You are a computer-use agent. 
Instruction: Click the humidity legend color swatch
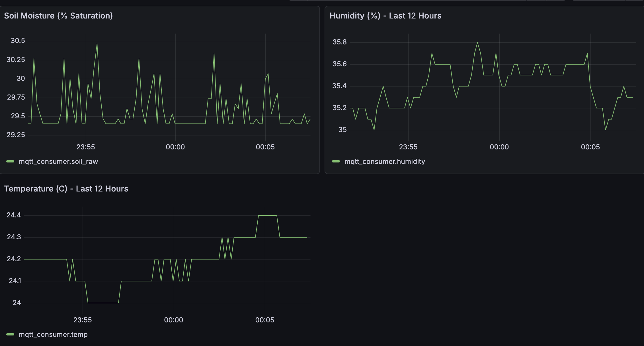click(x=336, y=162)
